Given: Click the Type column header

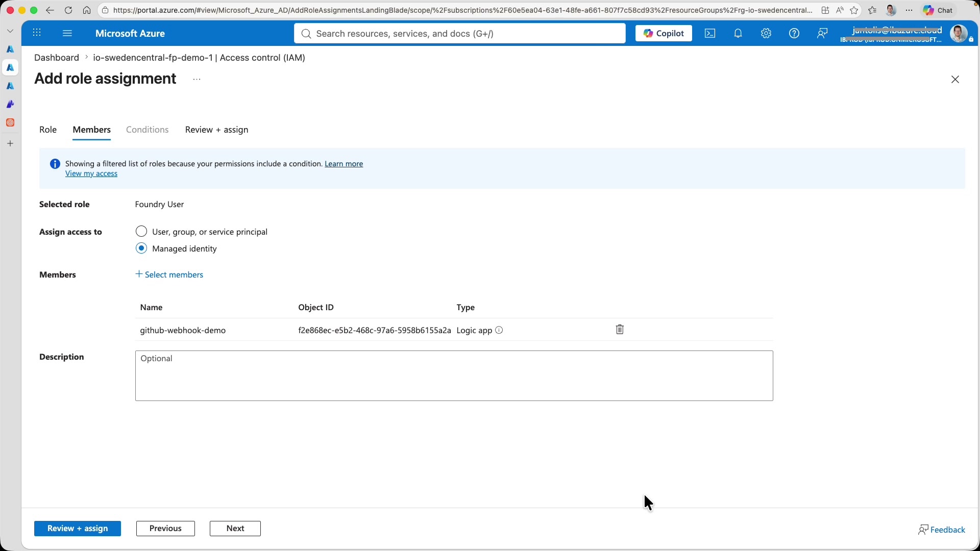Looking at the screenshot, I should pos(466,307).
